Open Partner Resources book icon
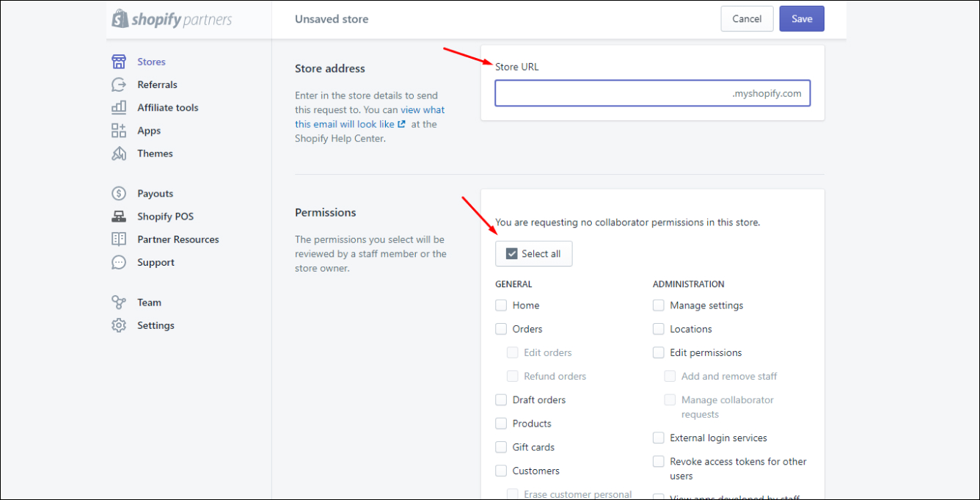Screen dimensions: 980x500 click(x=119, y=239)
